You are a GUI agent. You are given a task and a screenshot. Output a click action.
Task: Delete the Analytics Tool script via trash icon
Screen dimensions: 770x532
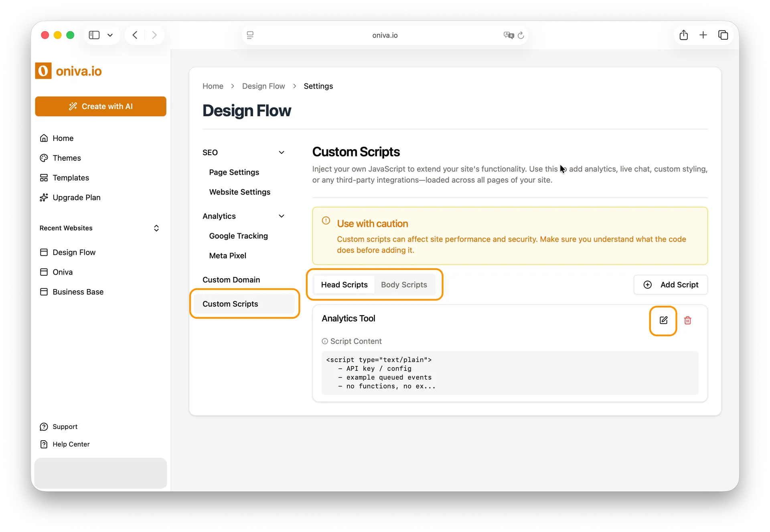click(x=688, y=321)
